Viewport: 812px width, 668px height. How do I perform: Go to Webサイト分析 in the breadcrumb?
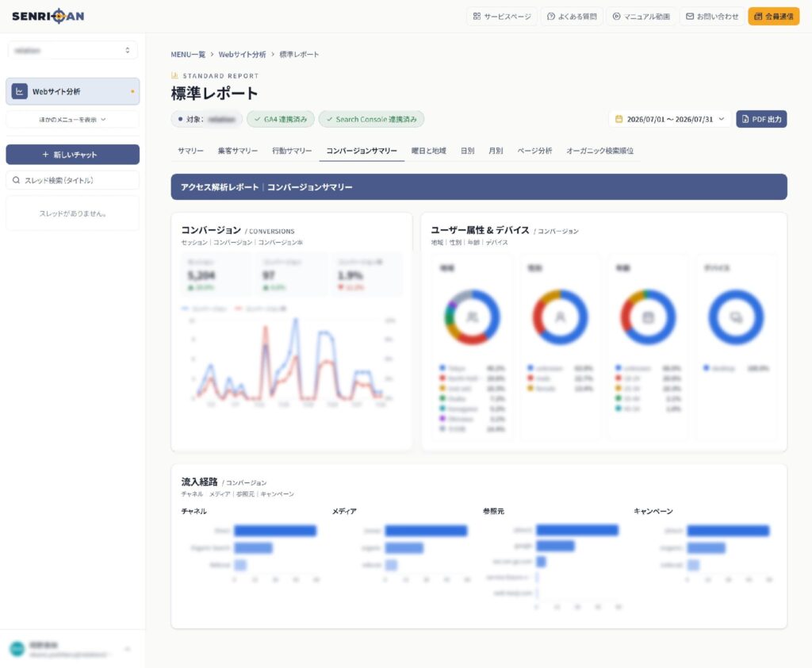point(242,55)
